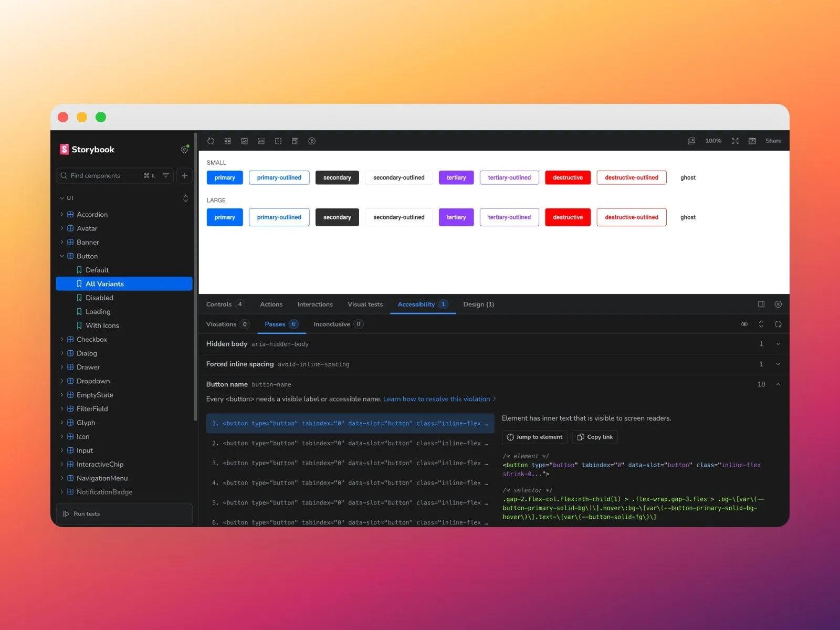The image size is (840, 630).
Task: Open the viewport size icon
Action: click(295, 141)
